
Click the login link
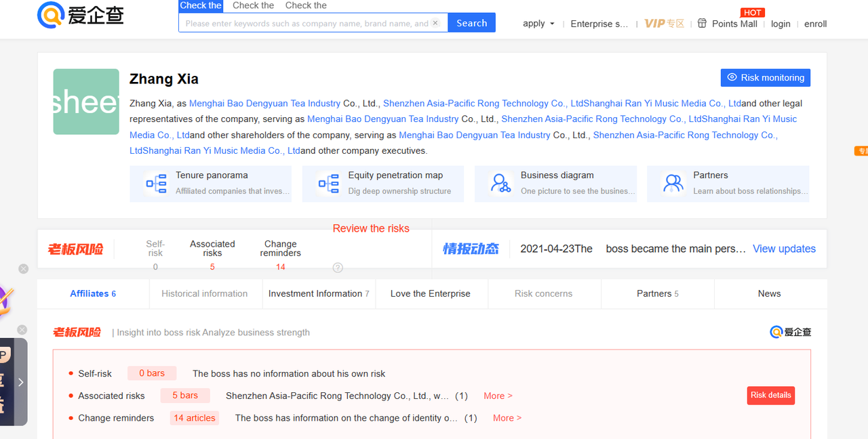pos(781,24)
